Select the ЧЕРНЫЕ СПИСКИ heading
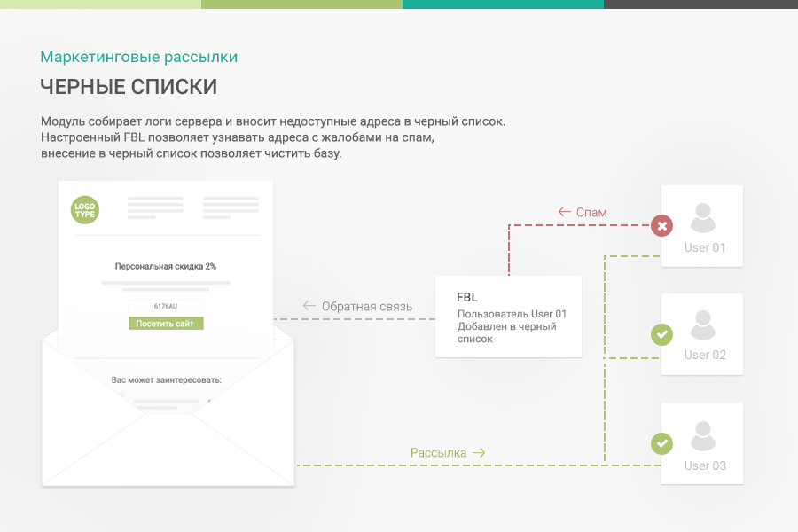Screen dimensions: 798x532 tap(128, 86)
